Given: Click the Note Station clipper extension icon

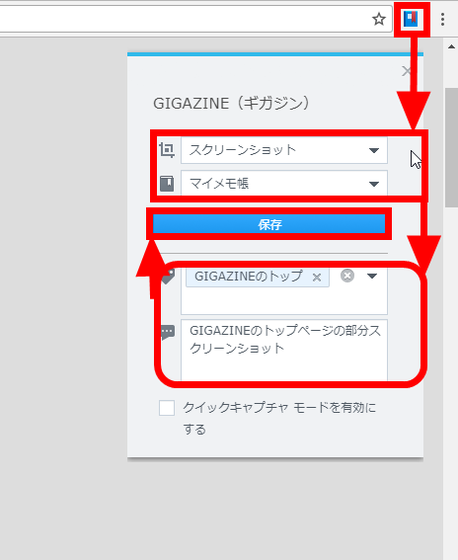Looking at the screenshot, I should [x=411, y=19].
